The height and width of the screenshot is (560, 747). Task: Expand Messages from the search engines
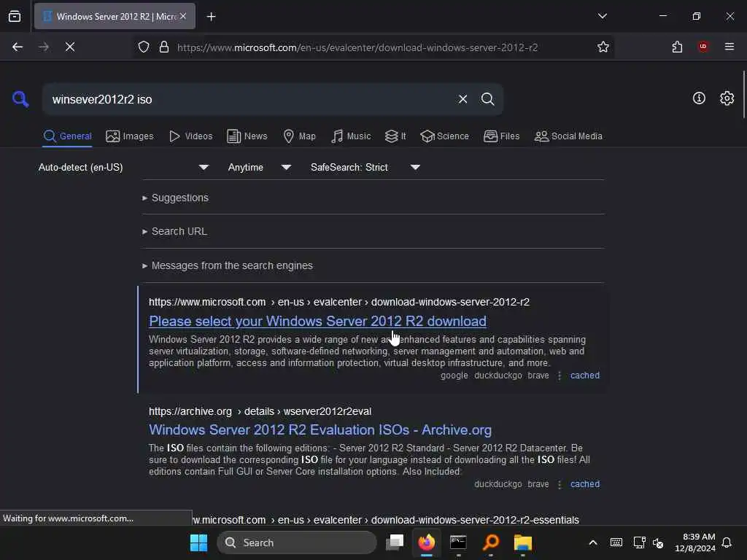228,265
